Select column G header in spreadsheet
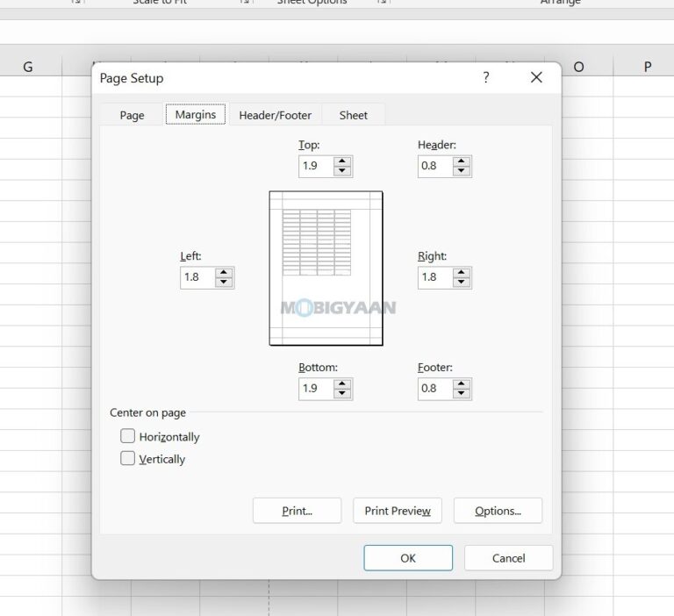 click(28, 67)
